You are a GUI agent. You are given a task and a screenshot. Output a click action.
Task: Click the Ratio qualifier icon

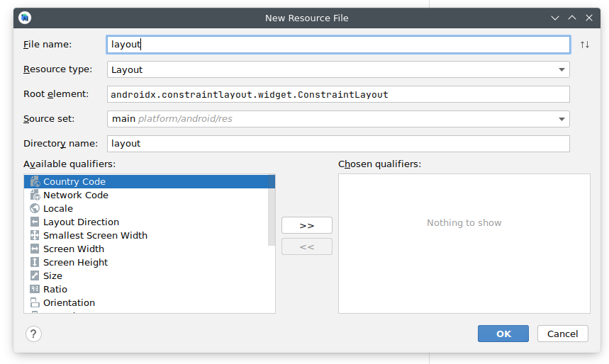[x=35, y=290]
